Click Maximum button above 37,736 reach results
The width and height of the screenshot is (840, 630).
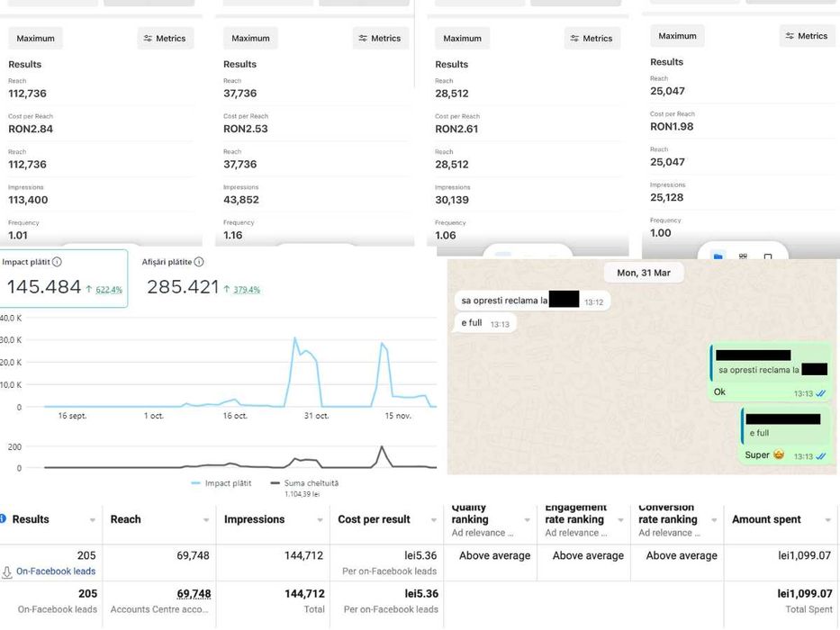point(250,39)
